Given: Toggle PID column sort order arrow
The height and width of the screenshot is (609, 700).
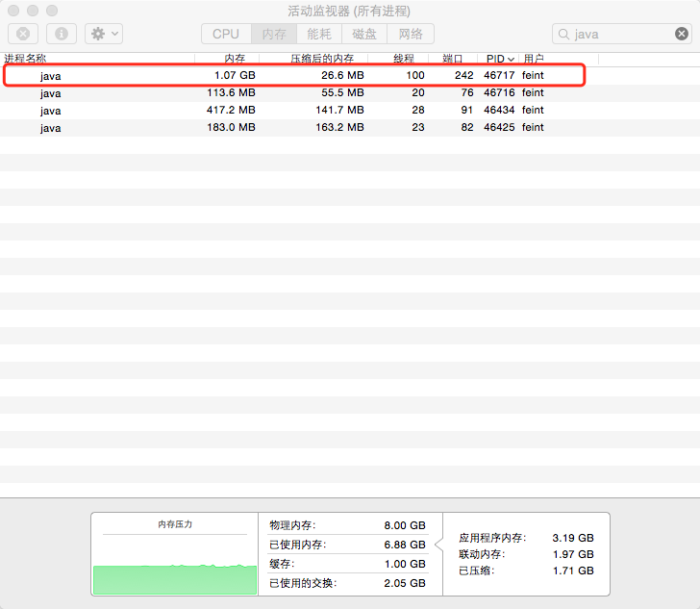Looking at the screenshot, I should [x=511, y=60].
